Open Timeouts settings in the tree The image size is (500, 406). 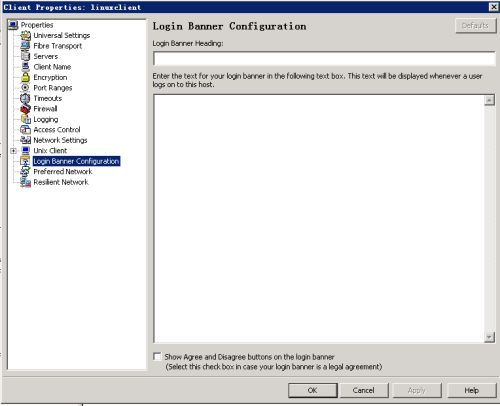tap(48, 98)
